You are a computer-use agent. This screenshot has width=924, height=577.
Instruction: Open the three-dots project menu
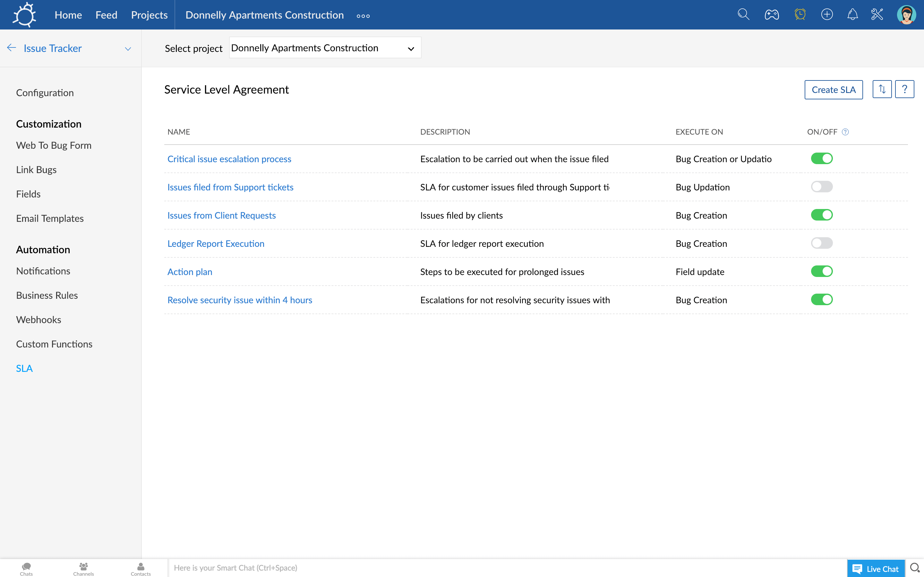click(363, 16)
